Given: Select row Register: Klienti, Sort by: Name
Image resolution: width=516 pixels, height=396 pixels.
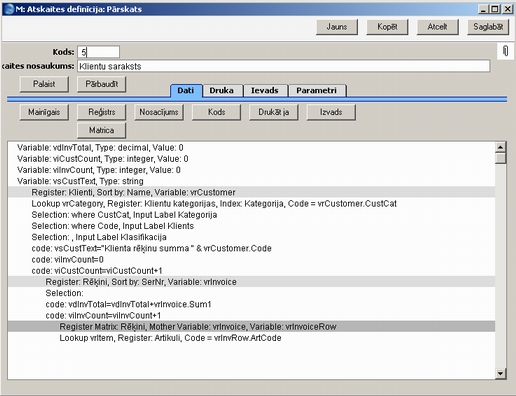Looking at the screenshot, I should pos(251,192).
